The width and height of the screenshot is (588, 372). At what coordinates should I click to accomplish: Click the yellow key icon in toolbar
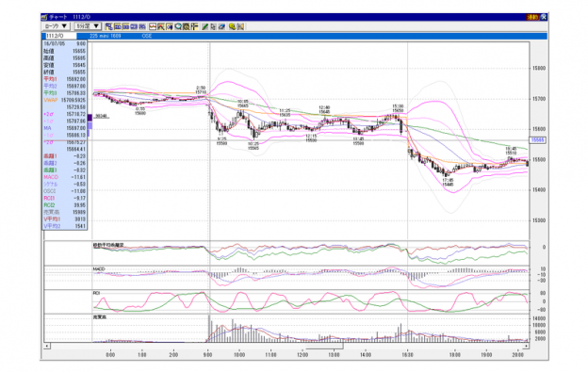point(232,26)
